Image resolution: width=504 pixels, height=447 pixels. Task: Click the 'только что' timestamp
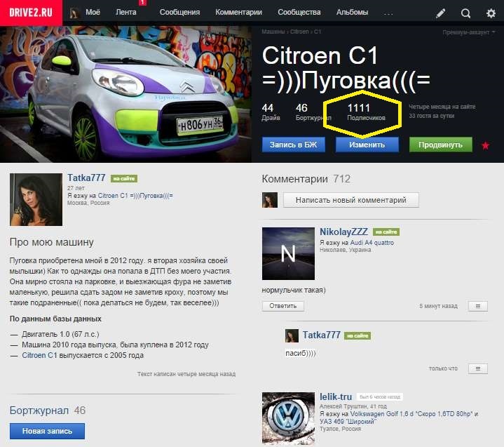(x=443, y=368)
